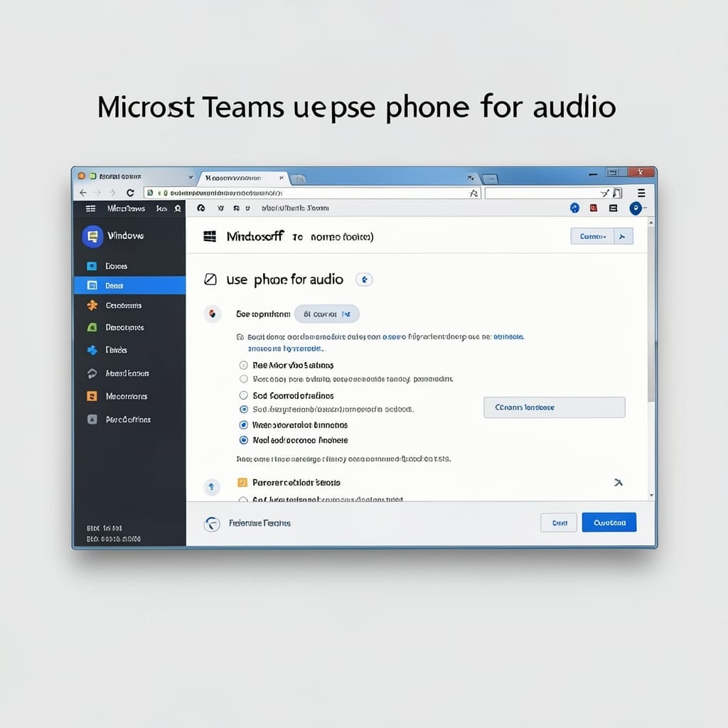The image size is (728, 728).
Task: Click the blue primary button in footer
Action: click(609, 523)
